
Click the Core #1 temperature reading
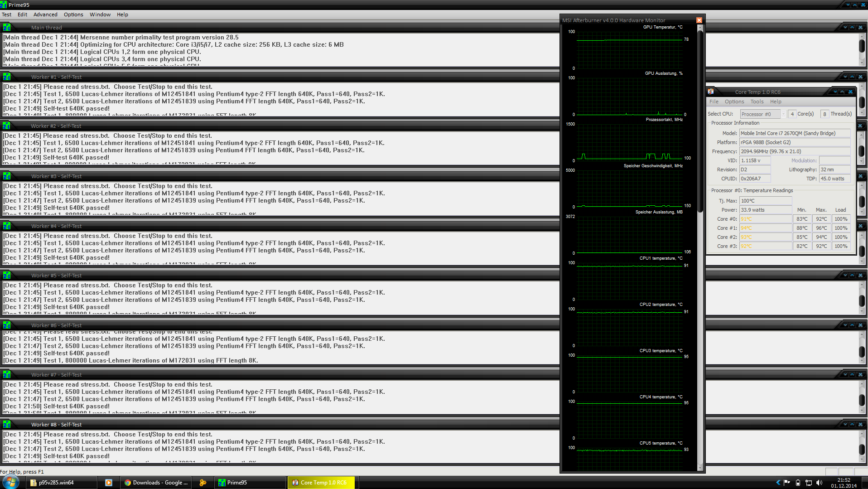click(766, 228)
